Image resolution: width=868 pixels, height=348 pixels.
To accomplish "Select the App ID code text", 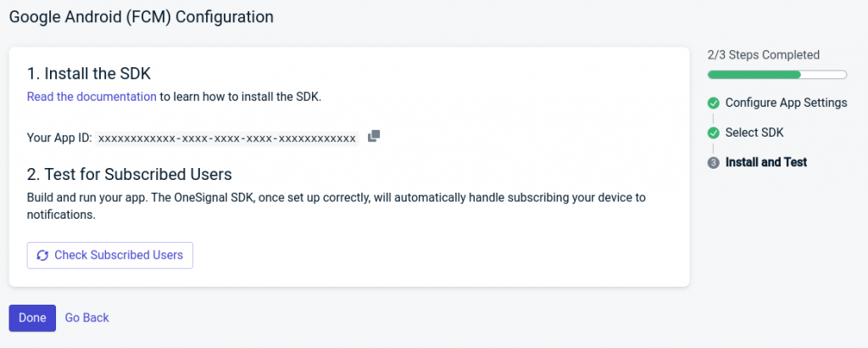I will [227, 138].
